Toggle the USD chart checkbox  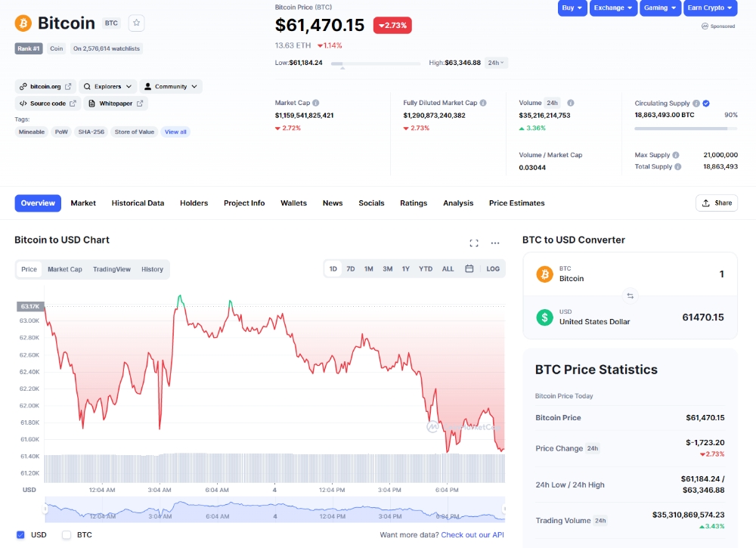click(20, 534)
